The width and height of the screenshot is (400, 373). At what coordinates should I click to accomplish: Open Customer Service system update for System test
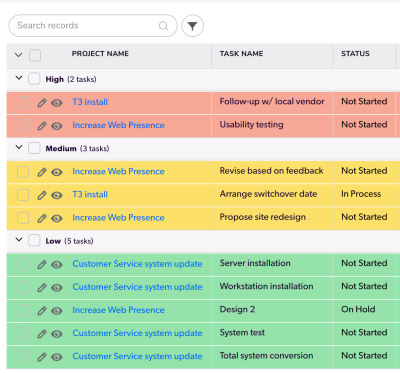[x=137, y=333]
